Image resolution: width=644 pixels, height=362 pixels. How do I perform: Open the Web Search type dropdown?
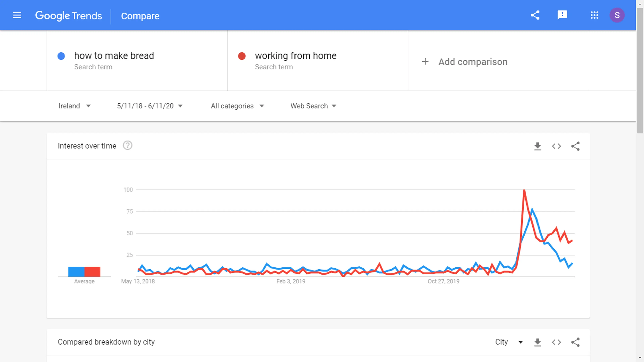point(313,106)
